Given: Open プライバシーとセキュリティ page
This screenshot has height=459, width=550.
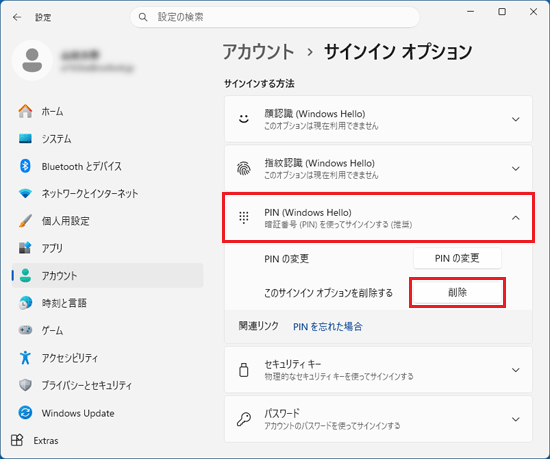Looking at the screenshot, I should click(x=108, y=385).
